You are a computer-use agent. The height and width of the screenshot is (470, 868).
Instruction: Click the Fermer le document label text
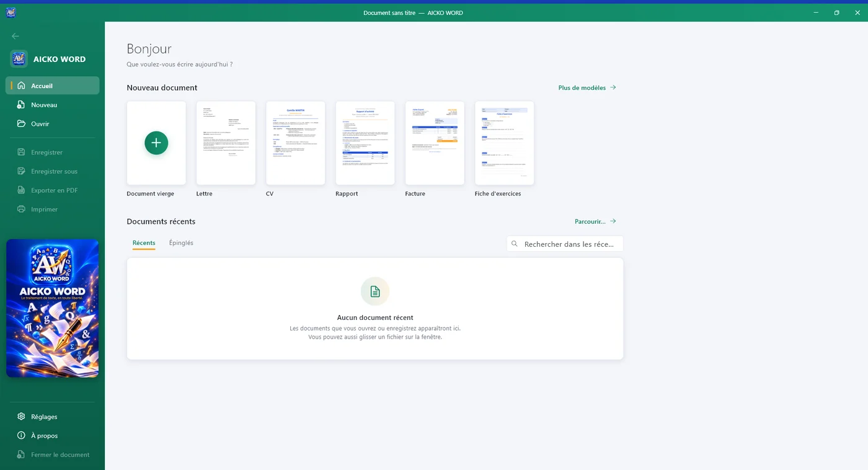click(60, 455)
